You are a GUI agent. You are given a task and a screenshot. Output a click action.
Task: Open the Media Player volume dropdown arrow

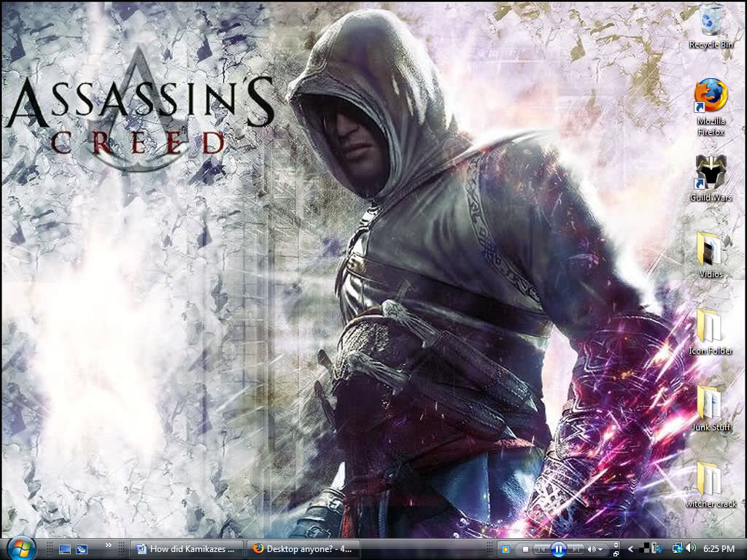[x=600, y=550]
